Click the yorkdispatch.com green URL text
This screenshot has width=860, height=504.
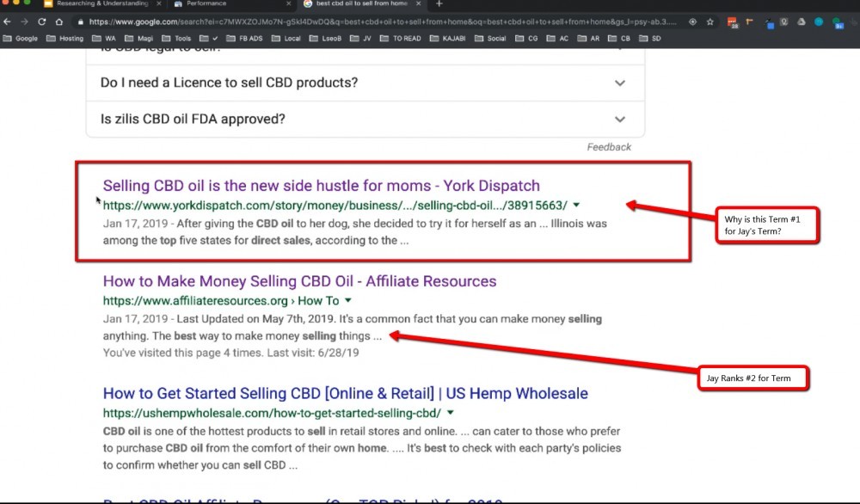click(x=335, y=205)
